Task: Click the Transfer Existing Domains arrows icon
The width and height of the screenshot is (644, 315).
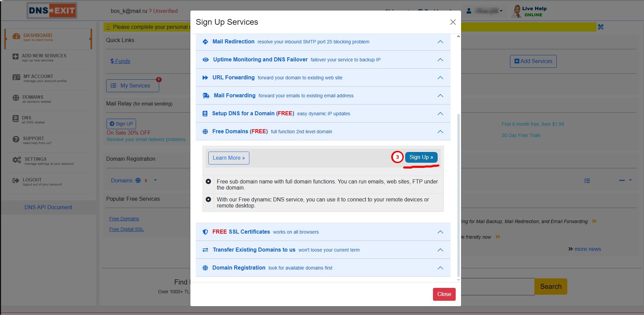Action: click(205, 250)
